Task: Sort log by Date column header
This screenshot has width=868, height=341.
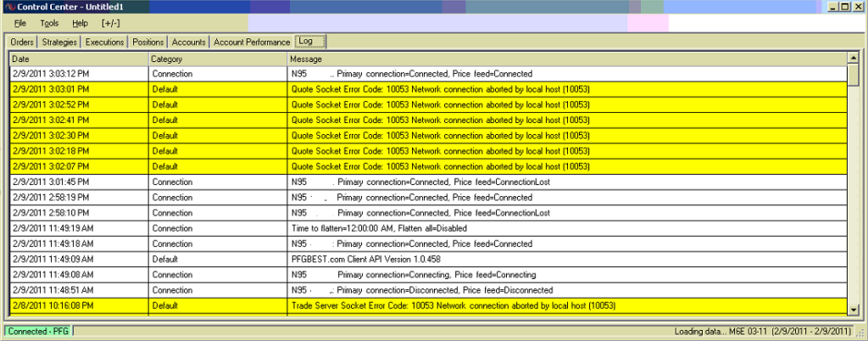Action: click(x=78, y=59)
